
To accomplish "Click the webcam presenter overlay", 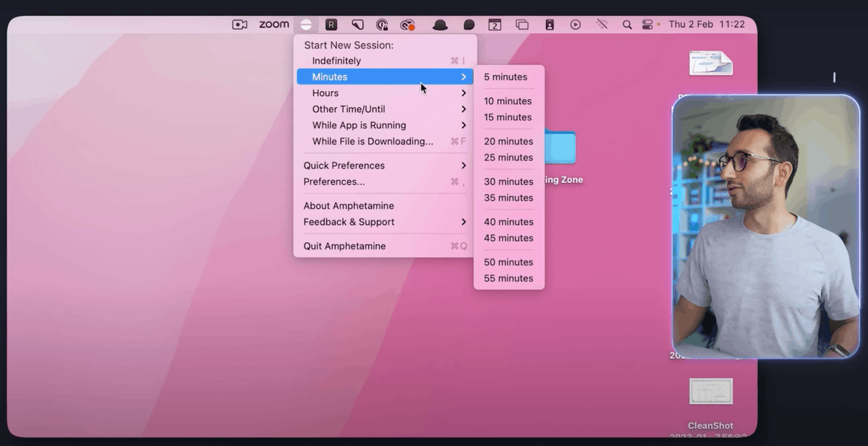I will click(766, 227).
